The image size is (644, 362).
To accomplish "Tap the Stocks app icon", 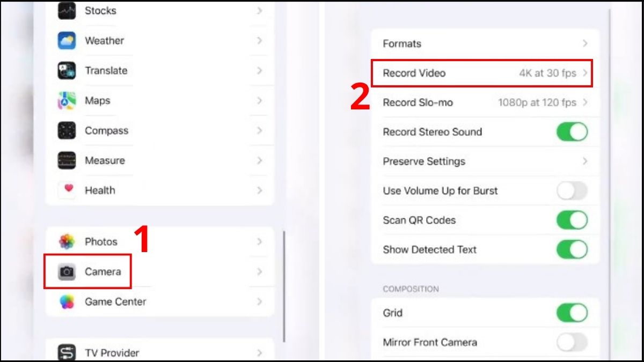I will tap(67, 11).
